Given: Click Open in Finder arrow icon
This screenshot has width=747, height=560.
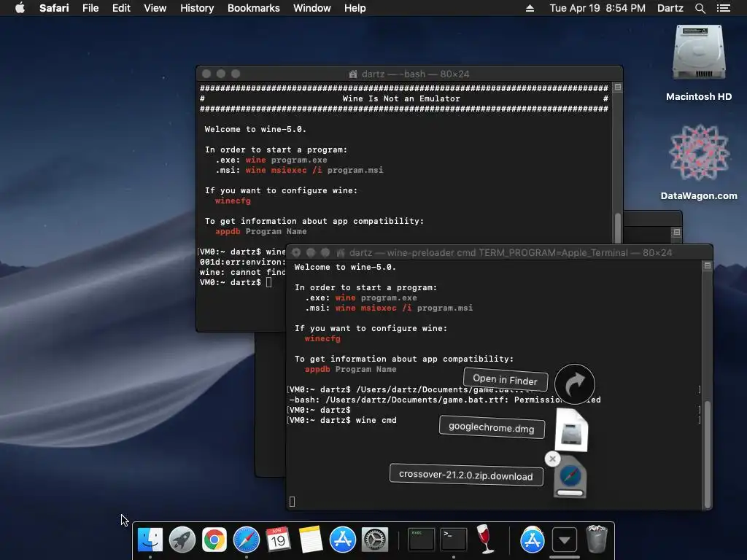Looking at the screenshot, I should pos(575,384).
